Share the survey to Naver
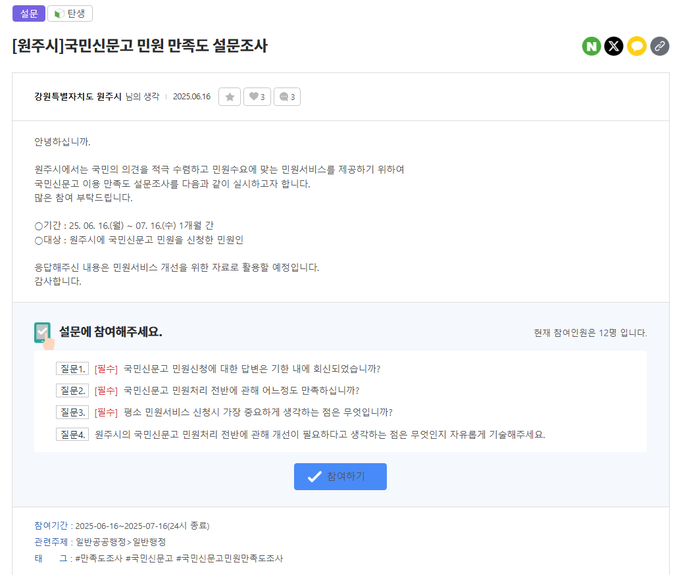Screen dimensions: 700x575 592,46
